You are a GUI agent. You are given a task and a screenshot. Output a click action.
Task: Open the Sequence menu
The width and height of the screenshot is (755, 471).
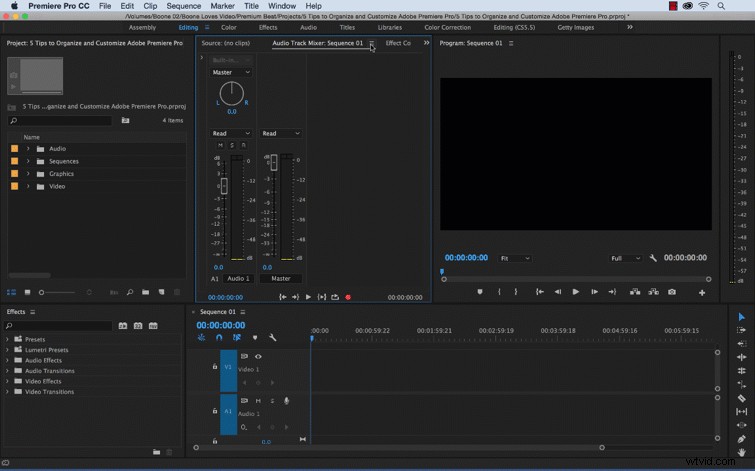coord(183,6)
